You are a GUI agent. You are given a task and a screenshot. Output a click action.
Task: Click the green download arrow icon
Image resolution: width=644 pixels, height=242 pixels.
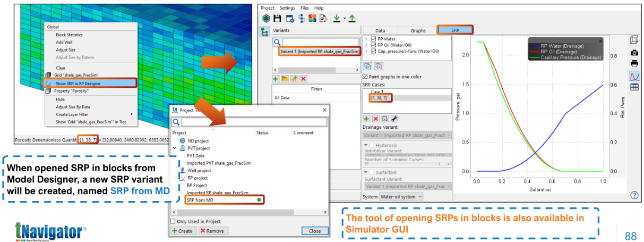337,19
